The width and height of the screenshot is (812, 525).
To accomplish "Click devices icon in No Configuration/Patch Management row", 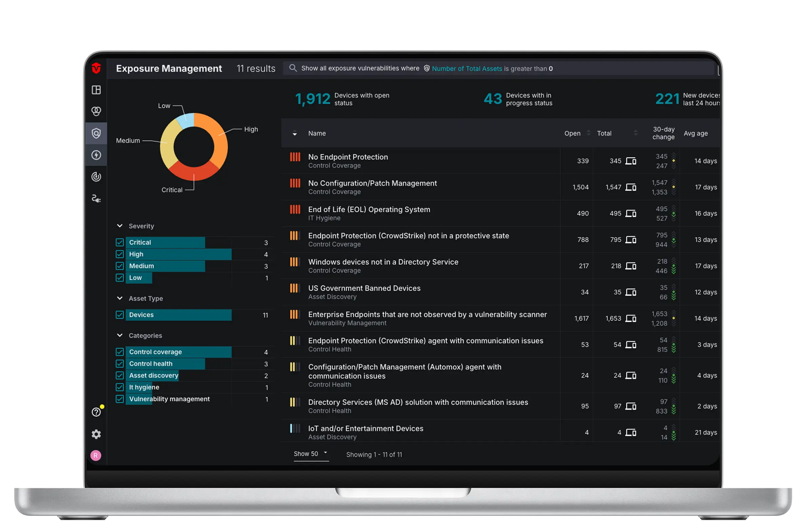I will (631, 187).
